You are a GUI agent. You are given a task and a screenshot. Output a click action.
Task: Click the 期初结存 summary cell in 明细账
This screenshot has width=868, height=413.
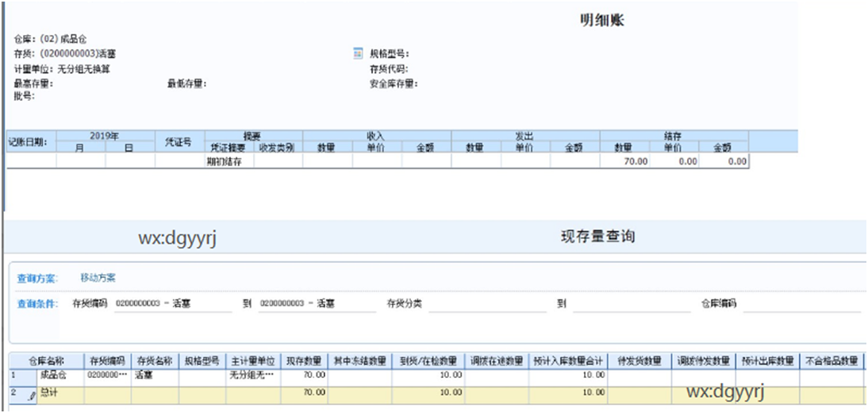pos(229,161)
